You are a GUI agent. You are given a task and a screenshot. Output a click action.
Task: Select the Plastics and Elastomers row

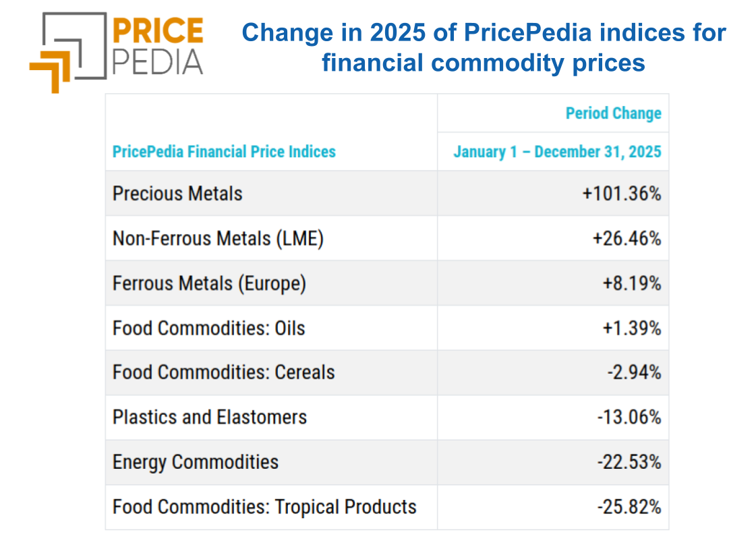[x=210, y=418]
